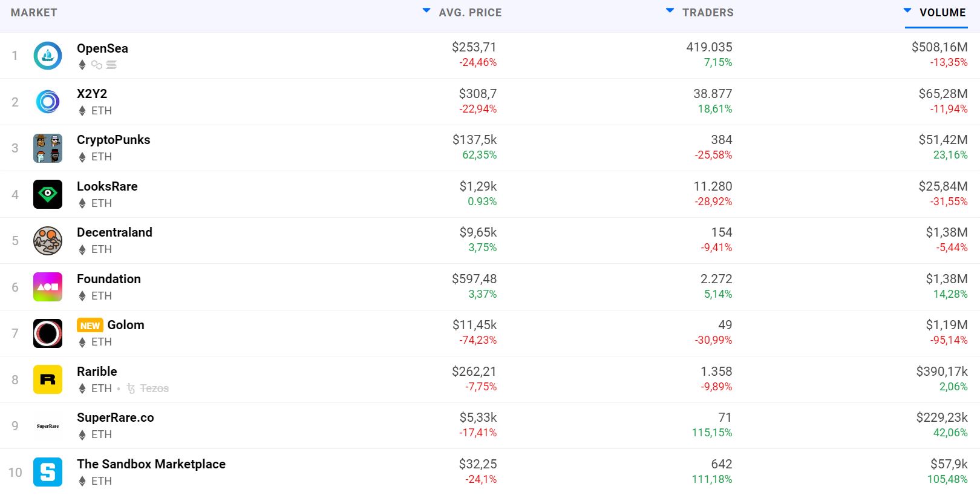Screen dimensions: 980x495
Task: Click the Tezos icon in Rarible row
Action: coord(131,388)
